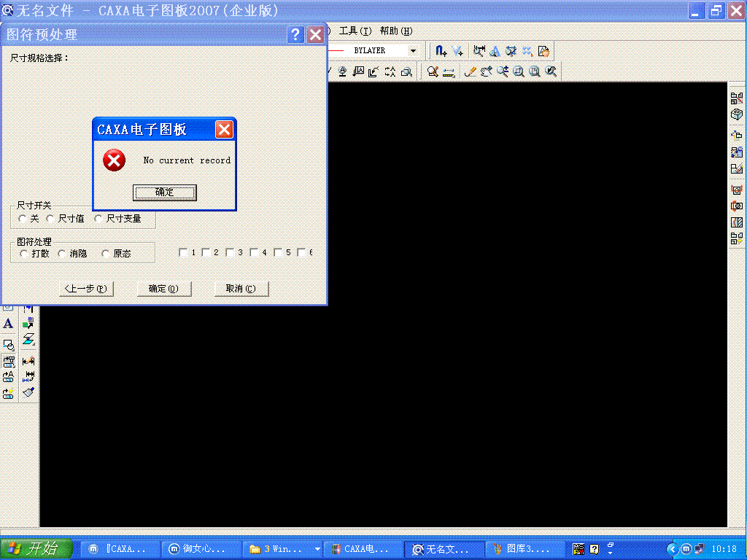The height and width of the screenshot is (560, 747).
Task: Click the red BYLAYER color line swatch
Action: 336,50
